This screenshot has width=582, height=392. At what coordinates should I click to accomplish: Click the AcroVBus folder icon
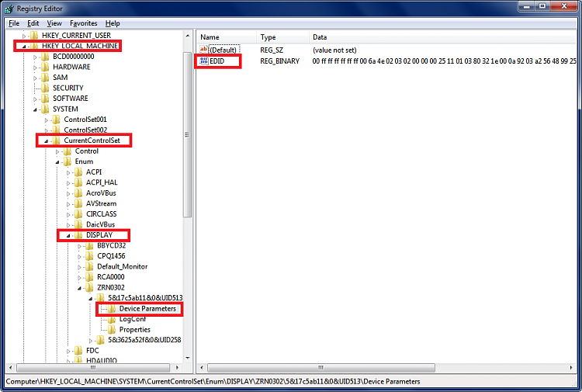click(x=78, y=193)
